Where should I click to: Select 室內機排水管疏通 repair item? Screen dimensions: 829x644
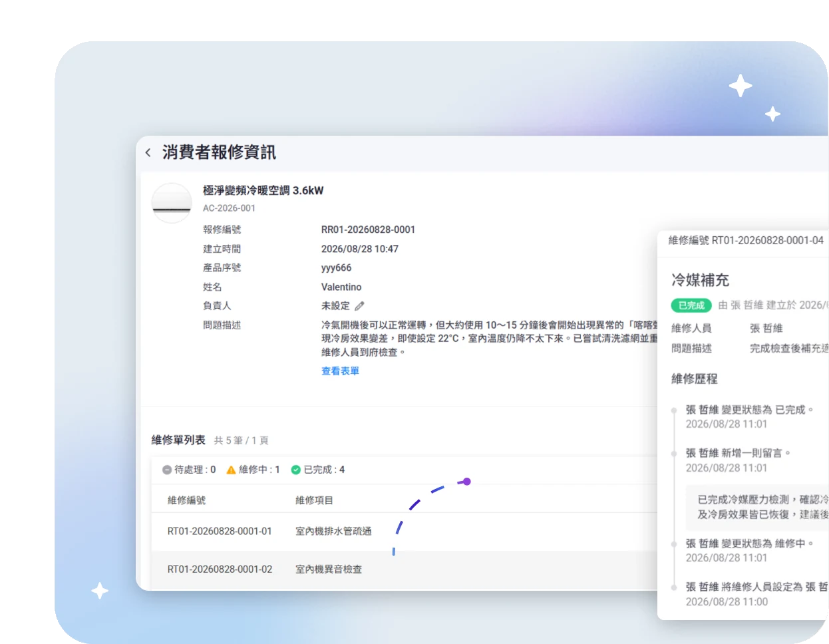click(x=333, y=532)
